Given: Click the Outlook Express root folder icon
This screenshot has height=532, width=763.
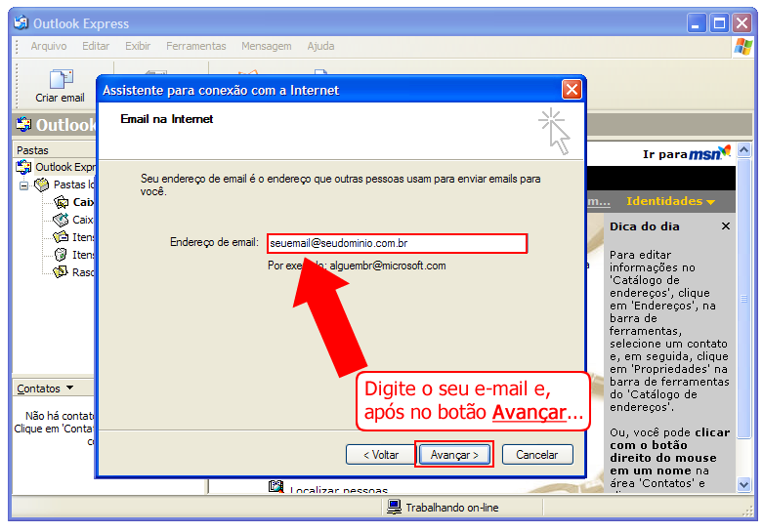Looking at the screenshot, I should pos(23,167).
